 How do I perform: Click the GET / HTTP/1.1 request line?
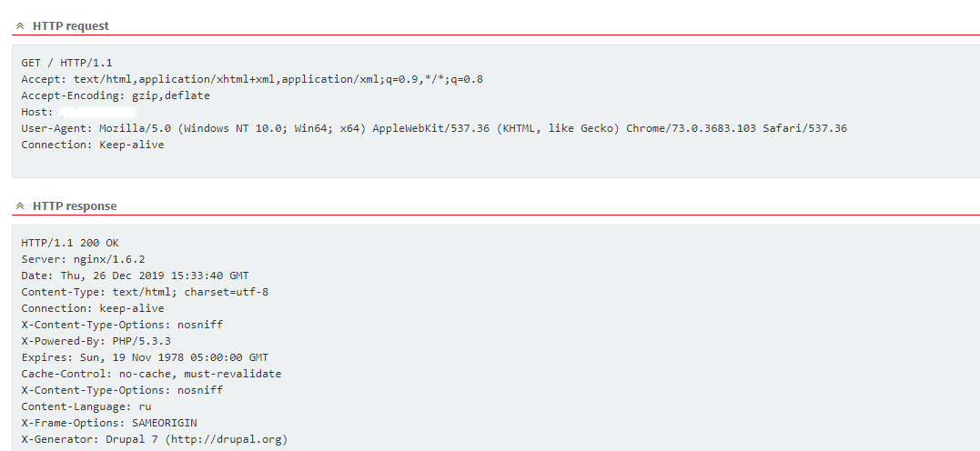point(66,63)
